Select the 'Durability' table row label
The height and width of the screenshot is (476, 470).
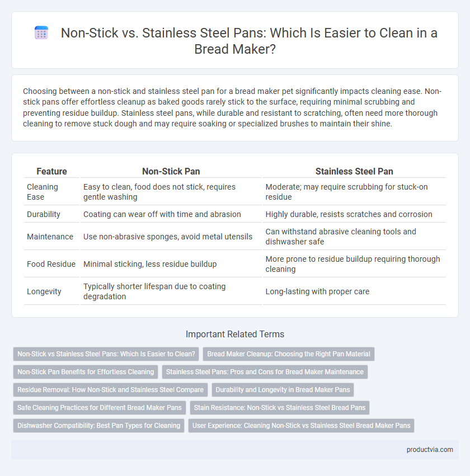[44, 214]
